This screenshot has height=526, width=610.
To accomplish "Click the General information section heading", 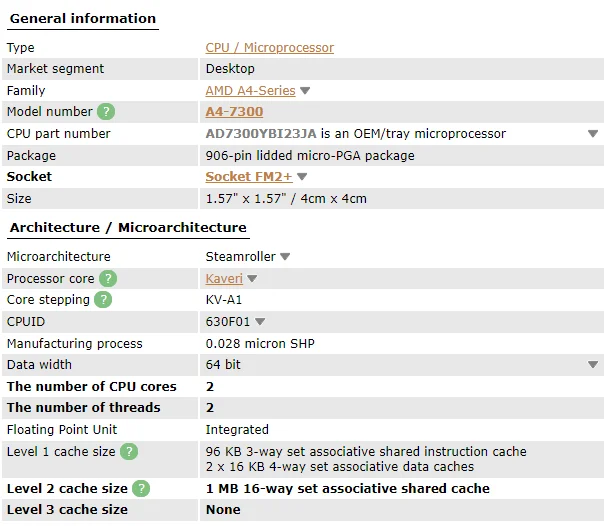I will coord(83,18).
